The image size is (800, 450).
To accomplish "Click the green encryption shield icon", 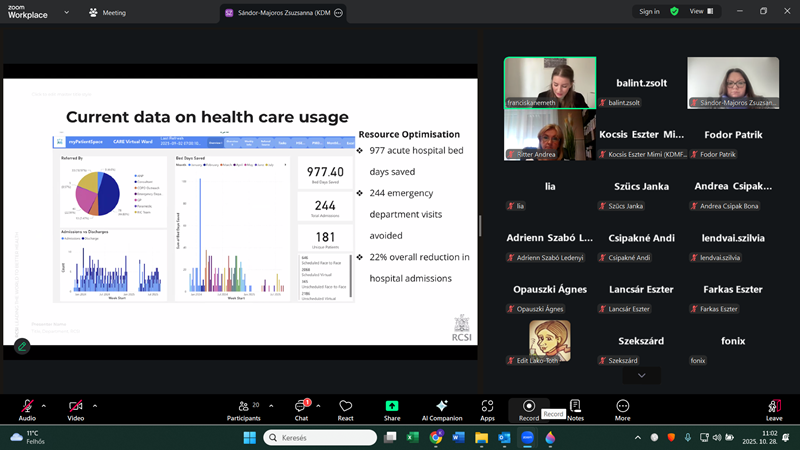I will pos(674,12).
